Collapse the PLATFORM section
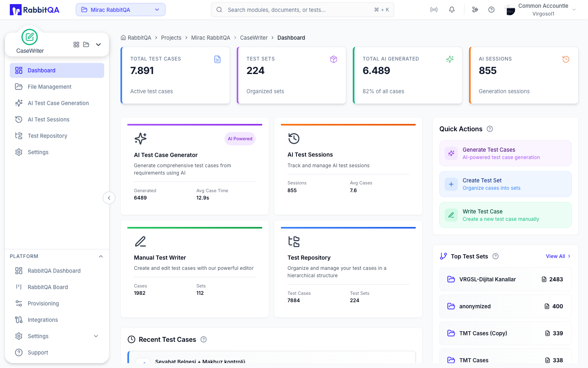This screenshot has width=588, height=368. [101, 256]
